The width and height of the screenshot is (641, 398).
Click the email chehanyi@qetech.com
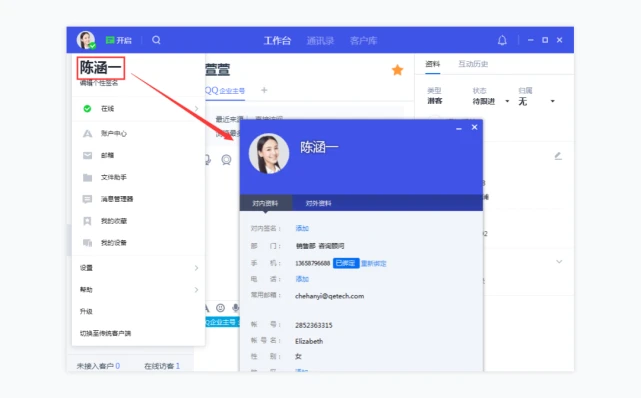tap(329, 296)
